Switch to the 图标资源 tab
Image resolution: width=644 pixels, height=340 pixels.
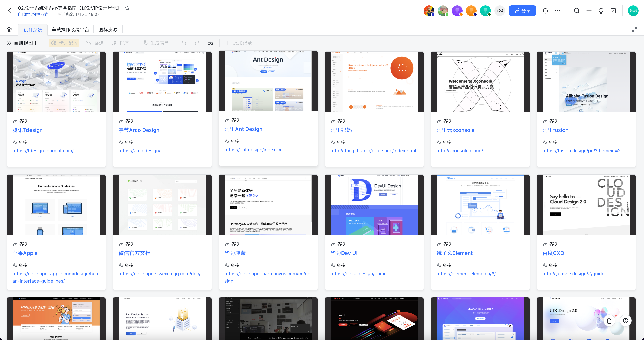tap(108, 30)
